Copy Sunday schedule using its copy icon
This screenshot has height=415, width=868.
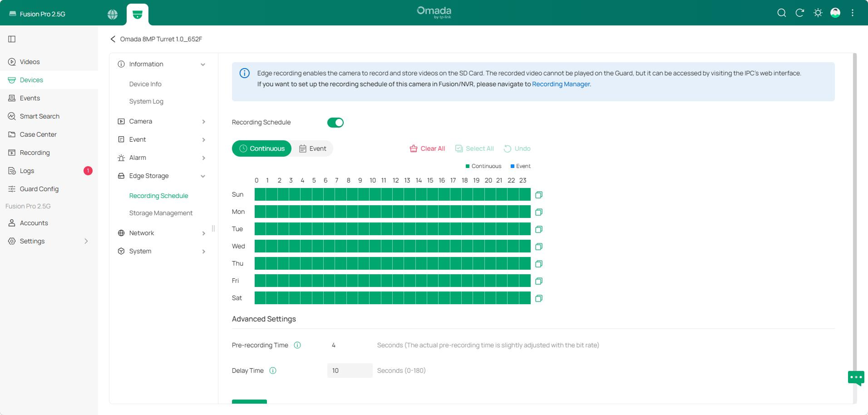(539, 195)
